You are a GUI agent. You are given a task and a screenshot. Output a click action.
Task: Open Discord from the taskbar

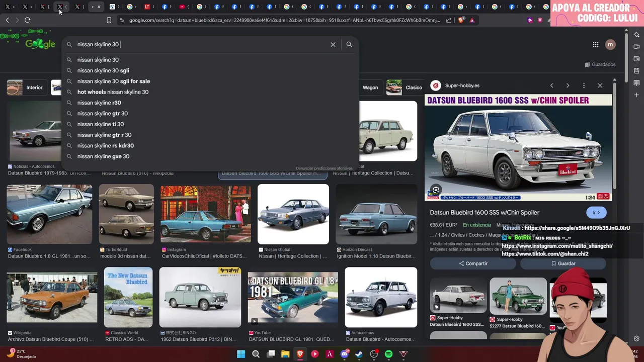coord(345,354)
